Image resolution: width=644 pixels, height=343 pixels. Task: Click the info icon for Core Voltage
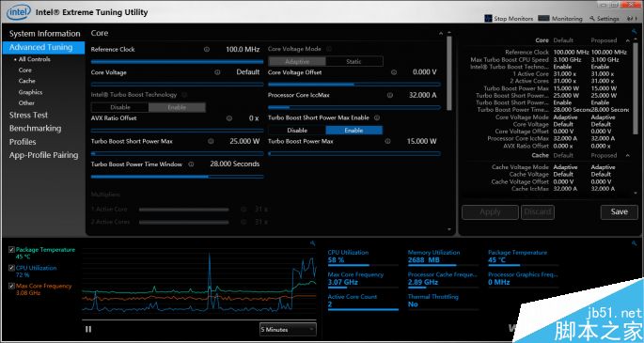[x=217, y=72]
